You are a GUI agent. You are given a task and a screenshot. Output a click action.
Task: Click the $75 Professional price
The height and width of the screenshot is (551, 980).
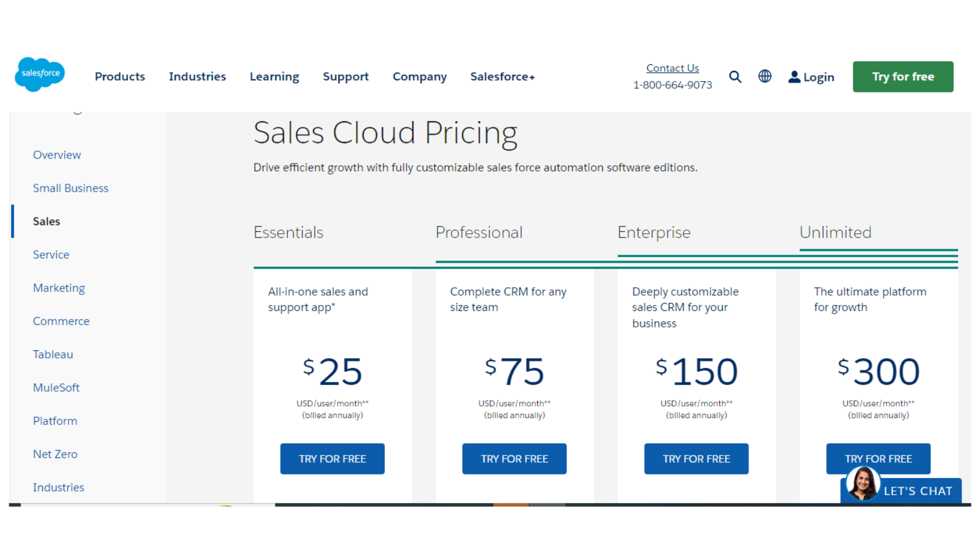[x=514, y=372]
